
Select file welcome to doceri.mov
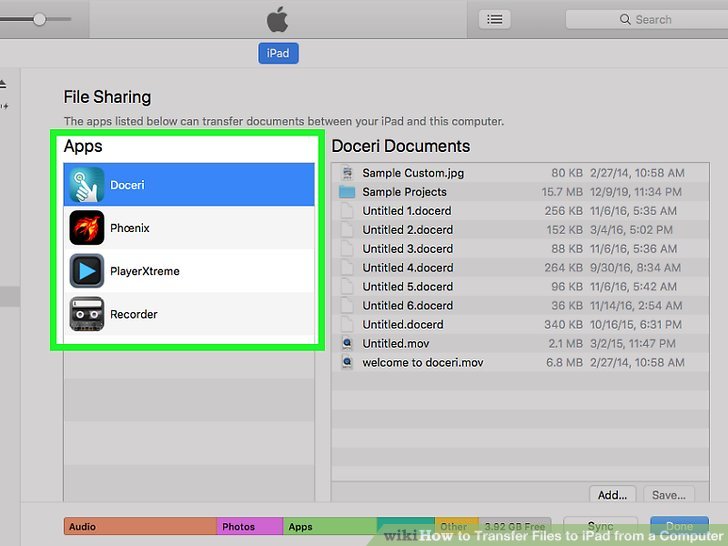(x=422, y=363)
